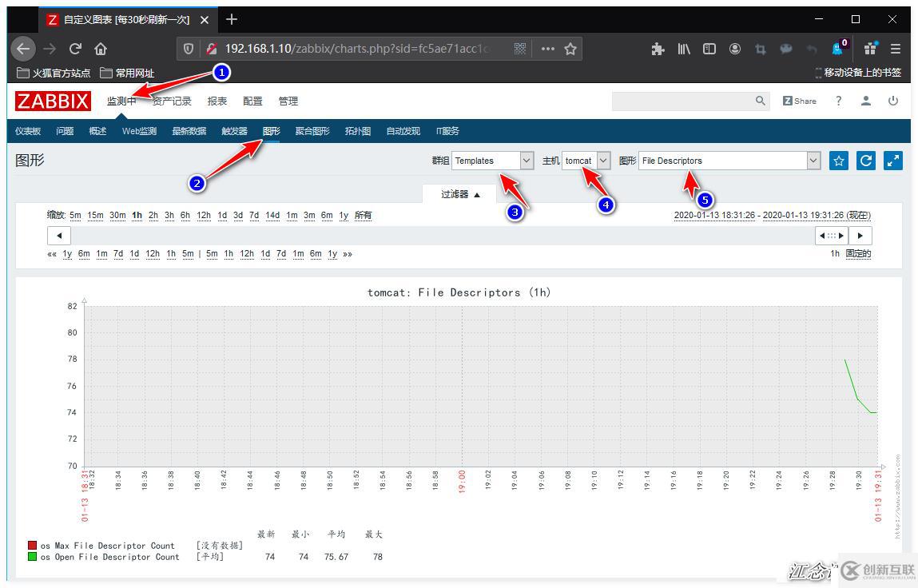
Task: Click the extension icon with 0 badge
Action: pyautogui.click(x=839, y=48)
